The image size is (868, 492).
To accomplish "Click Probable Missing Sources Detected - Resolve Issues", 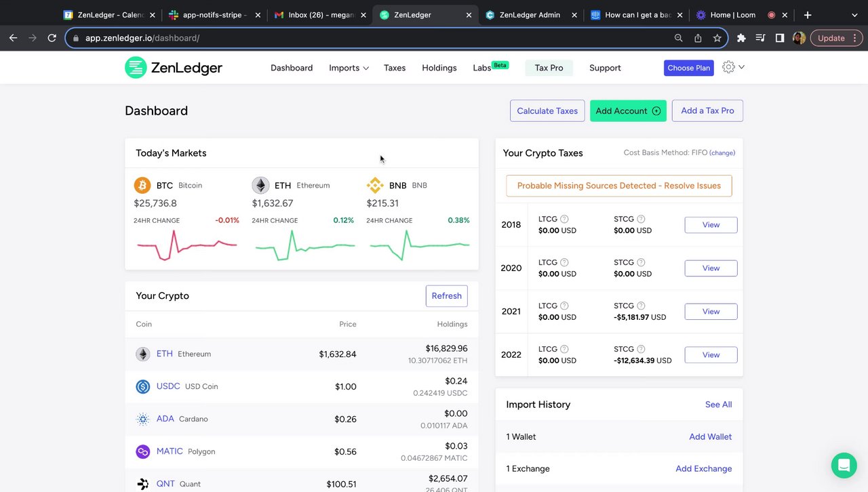I will coord(619,186).
